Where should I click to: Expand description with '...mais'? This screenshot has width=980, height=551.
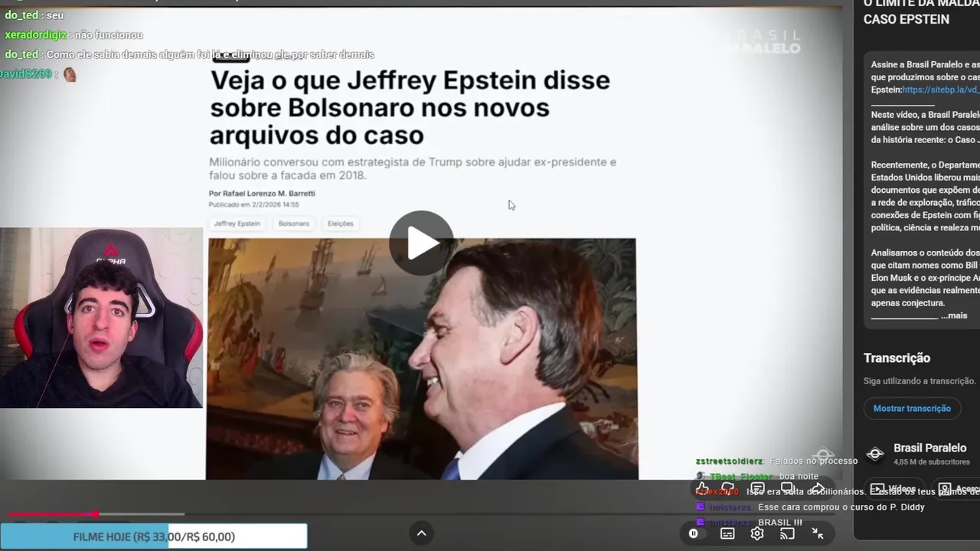(954, 315)
